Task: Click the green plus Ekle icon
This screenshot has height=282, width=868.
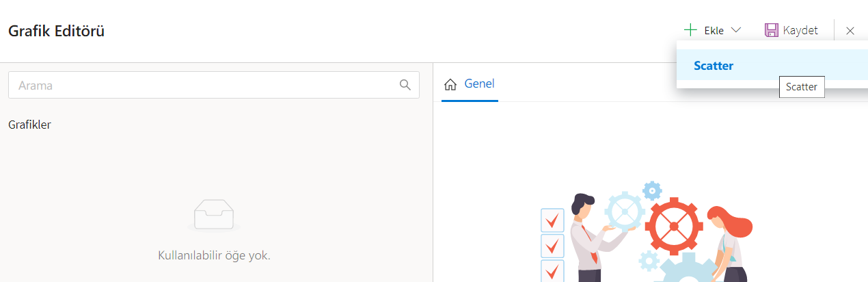Action: (x=691, y=30)
